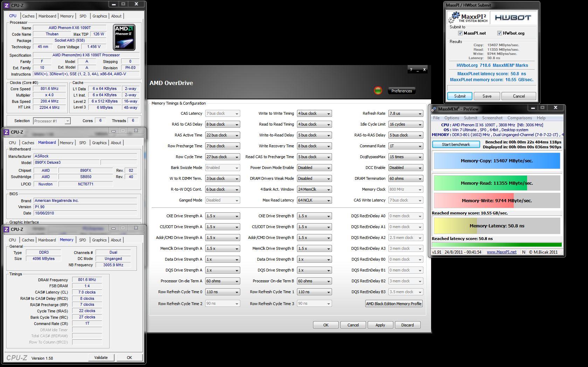588x367 pixels.
Task: Open the Row Refresh Cycle Time 0 dropdown
Action: pyautogui.click(x=222, y=292)
